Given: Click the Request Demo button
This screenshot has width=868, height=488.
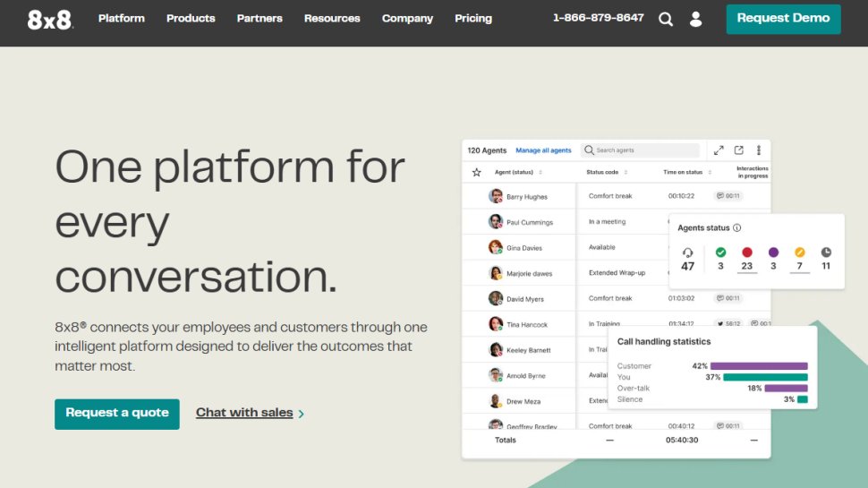Looking at the screenshot, I should coord(783,19).
